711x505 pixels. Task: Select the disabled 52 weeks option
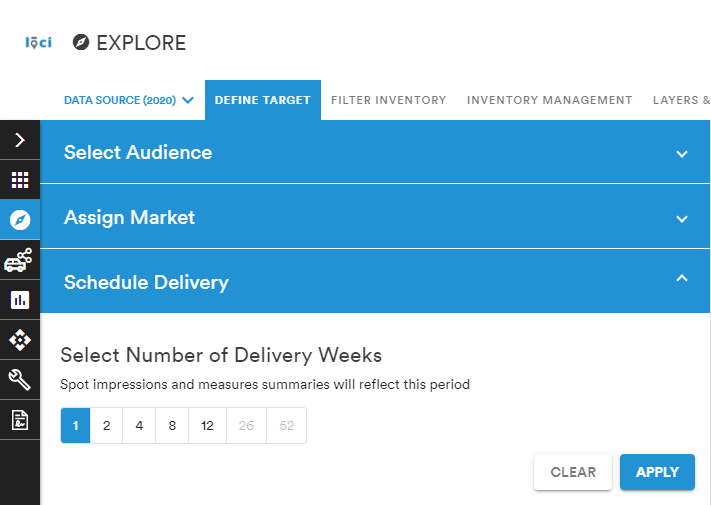(287, 425)
